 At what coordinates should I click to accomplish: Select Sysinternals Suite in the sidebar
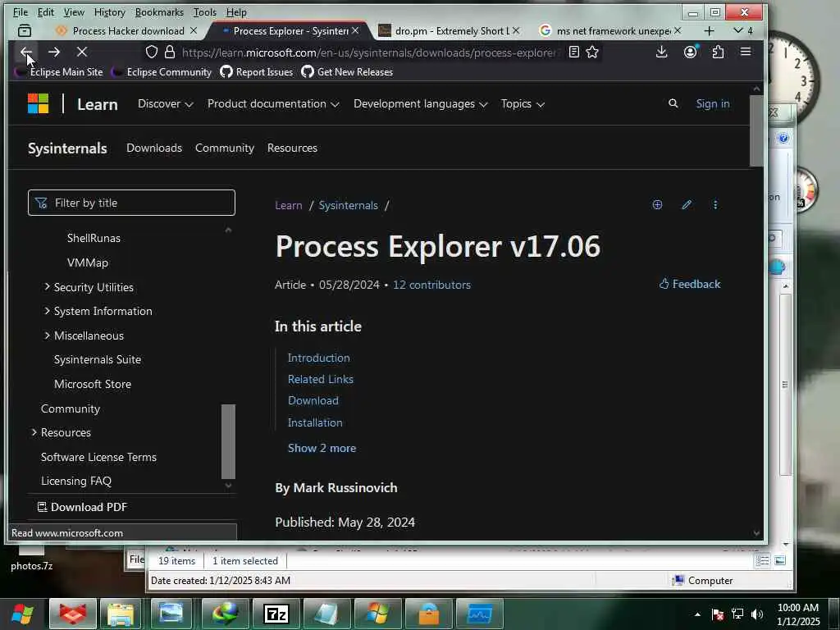pos(98,359)
